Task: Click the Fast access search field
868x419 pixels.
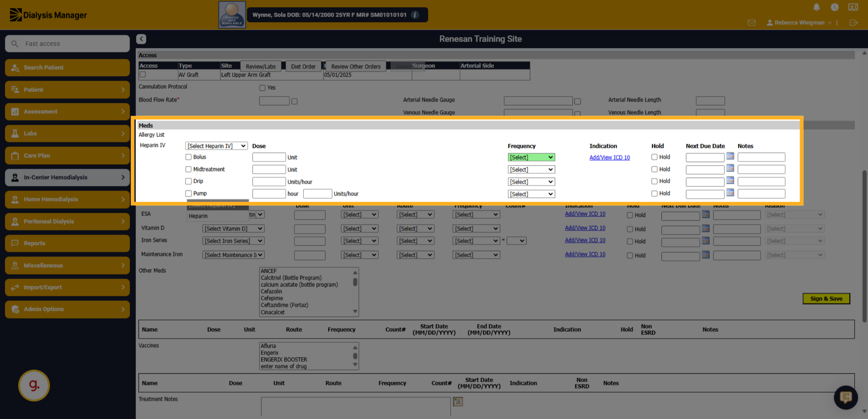Action: point(68,44)
